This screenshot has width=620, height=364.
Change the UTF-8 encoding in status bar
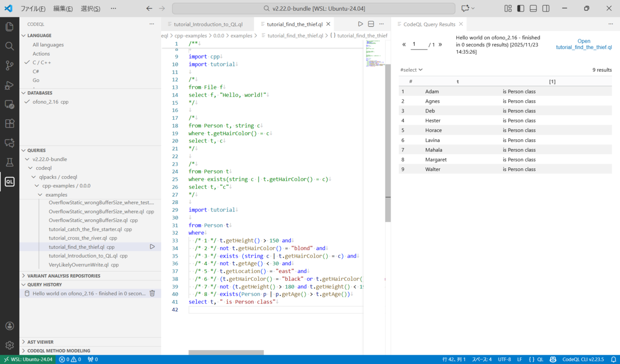point(504,359)
